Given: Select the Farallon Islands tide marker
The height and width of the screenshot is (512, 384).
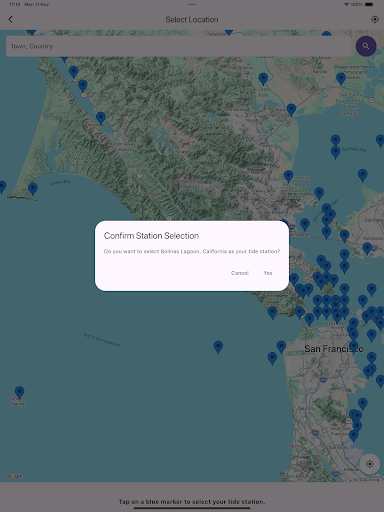Looking at the screenshot, I should (x=19, y=393).
